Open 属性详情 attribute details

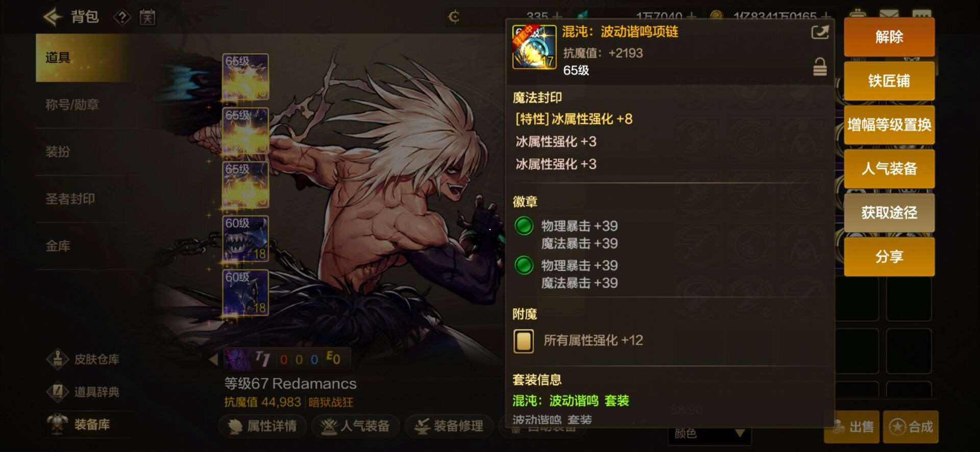click(263, 426)
